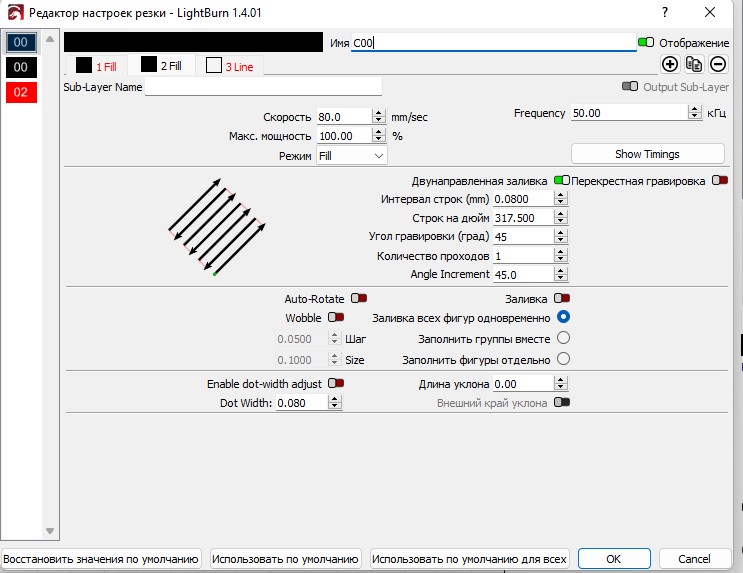Close the cut settings editor window
743x573 pixels.
710,12
